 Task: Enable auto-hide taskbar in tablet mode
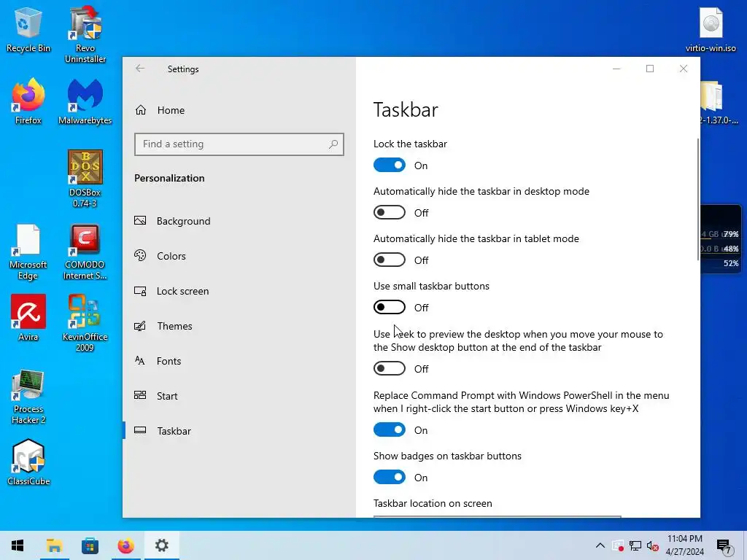[390, 260]
